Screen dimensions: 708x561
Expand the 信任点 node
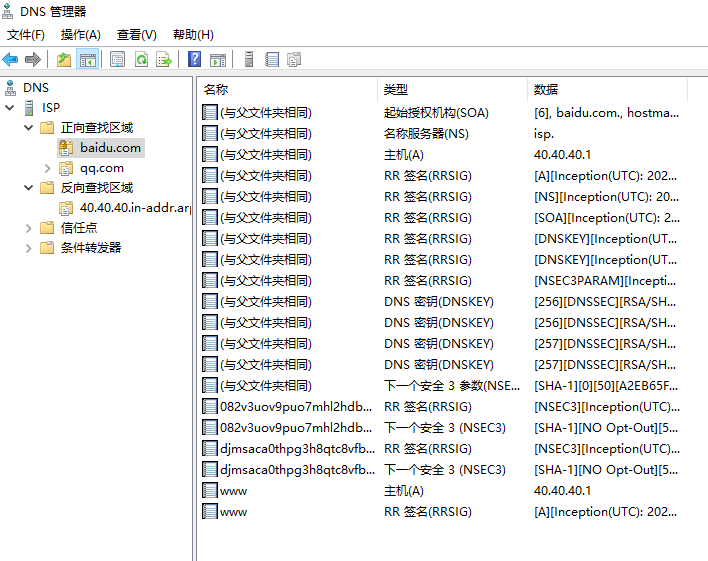click(28, 228)
